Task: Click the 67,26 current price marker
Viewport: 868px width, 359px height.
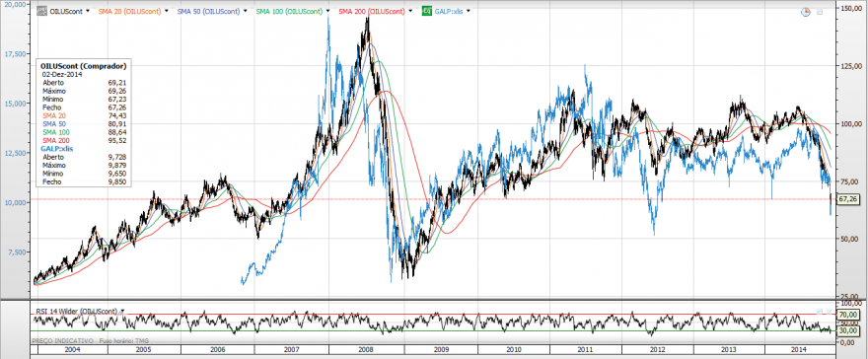Action: click(847, 198)
